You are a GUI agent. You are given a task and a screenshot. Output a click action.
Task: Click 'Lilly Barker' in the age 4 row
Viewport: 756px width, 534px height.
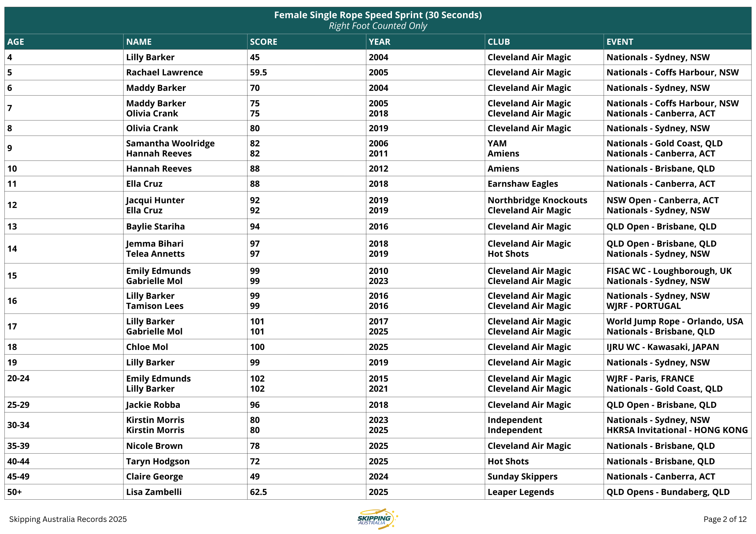pos(150,57)
